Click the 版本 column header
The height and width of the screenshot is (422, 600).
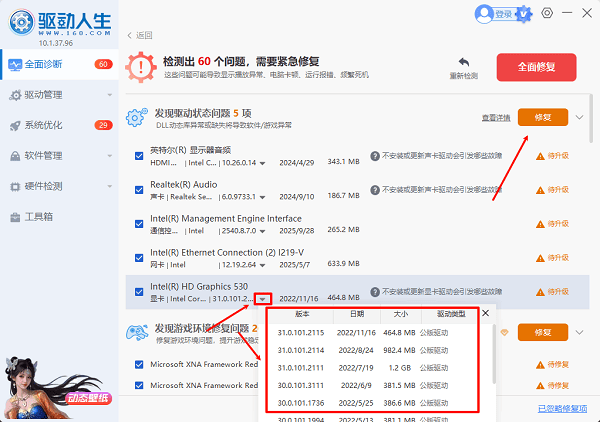302,314
